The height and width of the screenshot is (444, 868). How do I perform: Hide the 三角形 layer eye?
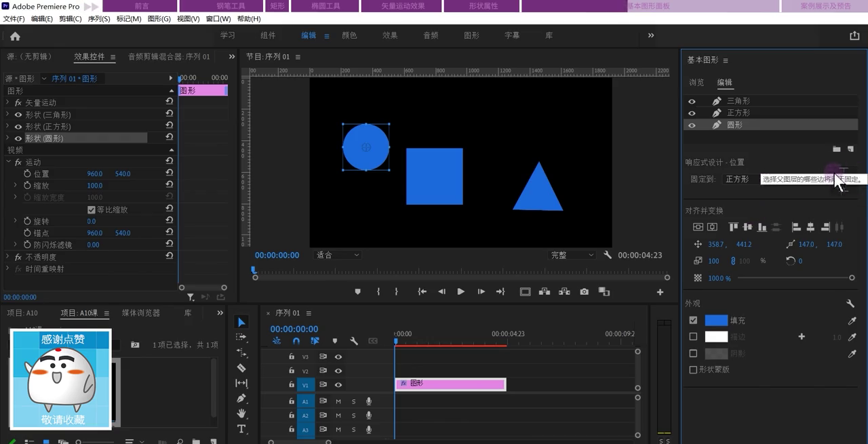(x=692, y=101)
